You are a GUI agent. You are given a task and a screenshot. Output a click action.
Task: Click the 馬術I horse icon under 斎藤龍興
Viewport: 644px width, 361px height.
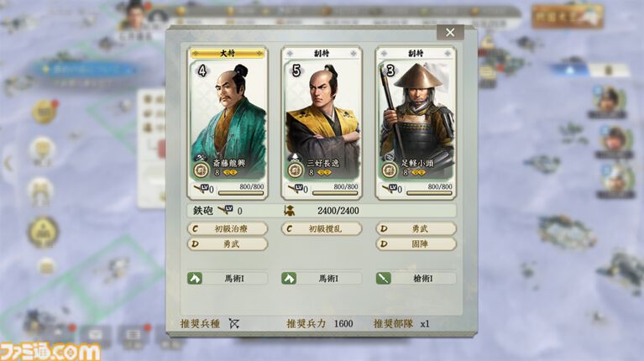(x=195, y=279)
